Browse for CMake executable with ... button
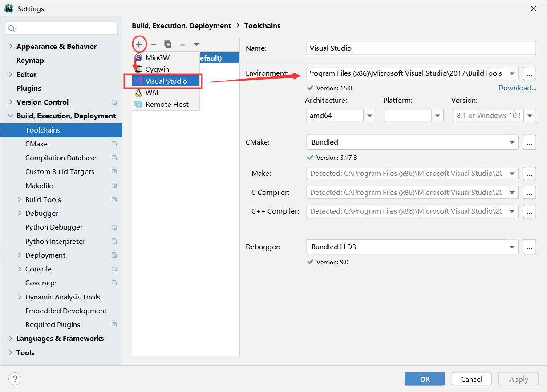Viewport: 547px width, 392px height. click(529, 142)
